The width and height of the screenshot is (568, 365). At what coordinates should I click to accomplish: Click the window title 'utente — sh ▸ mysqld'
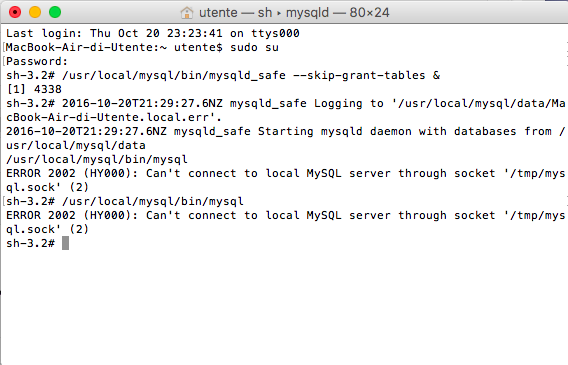[264, 13]
